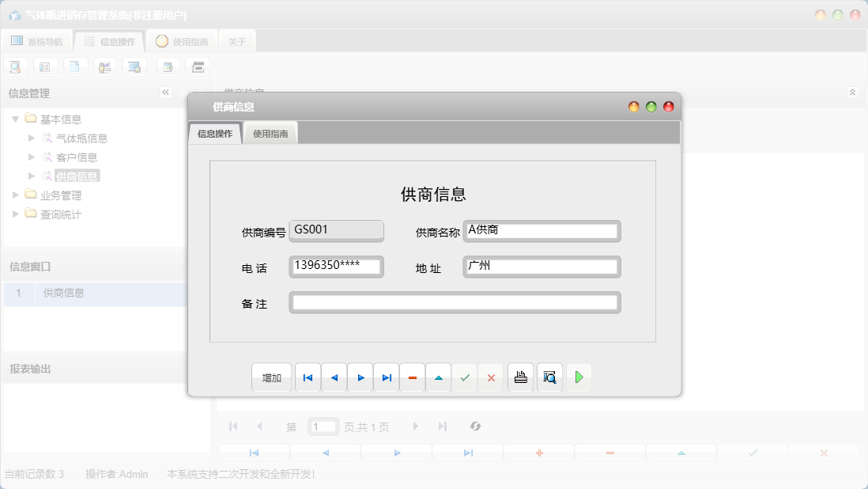Switch to 使用指南 tab in the dialog

(x=270, y=134)
